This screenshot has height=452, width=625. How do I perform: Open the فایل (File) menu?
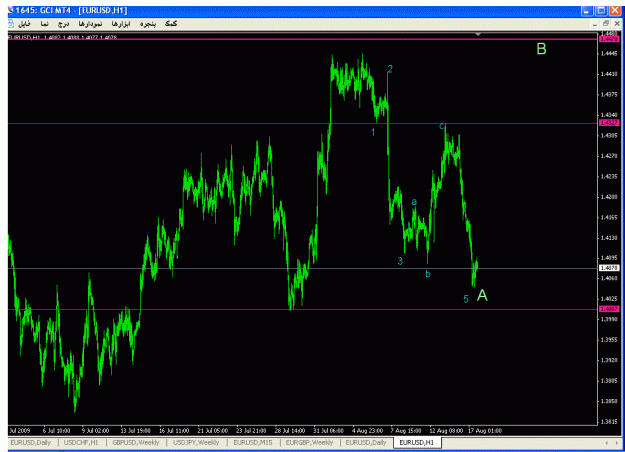coord(24,24)
